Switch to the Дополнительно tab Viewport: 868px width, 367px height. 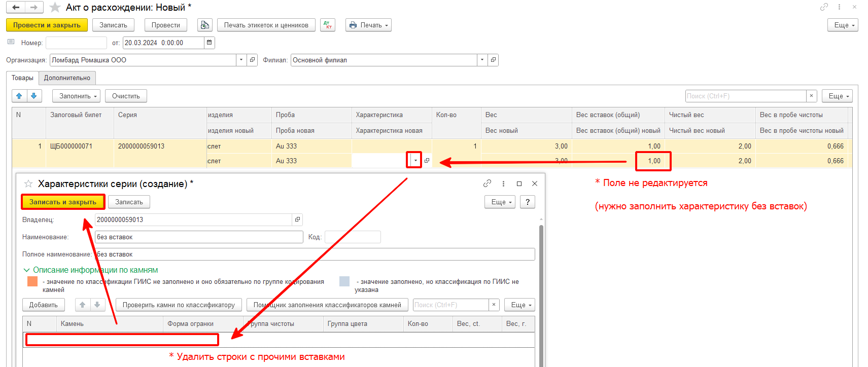[67, 78]
